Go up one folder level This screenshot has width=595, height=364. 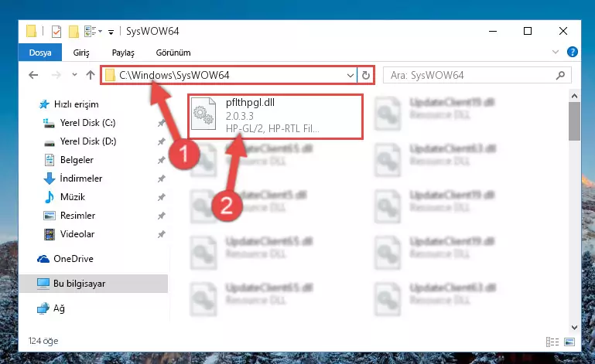(91, 75)
